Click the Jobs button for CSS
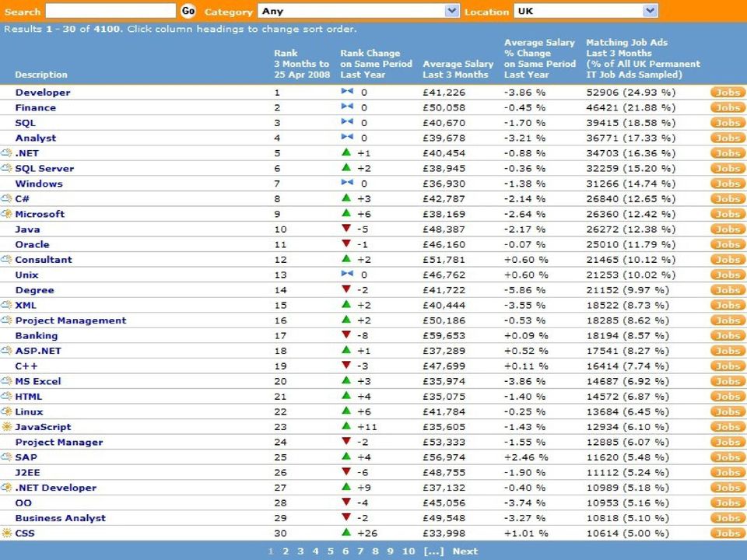 727,534
